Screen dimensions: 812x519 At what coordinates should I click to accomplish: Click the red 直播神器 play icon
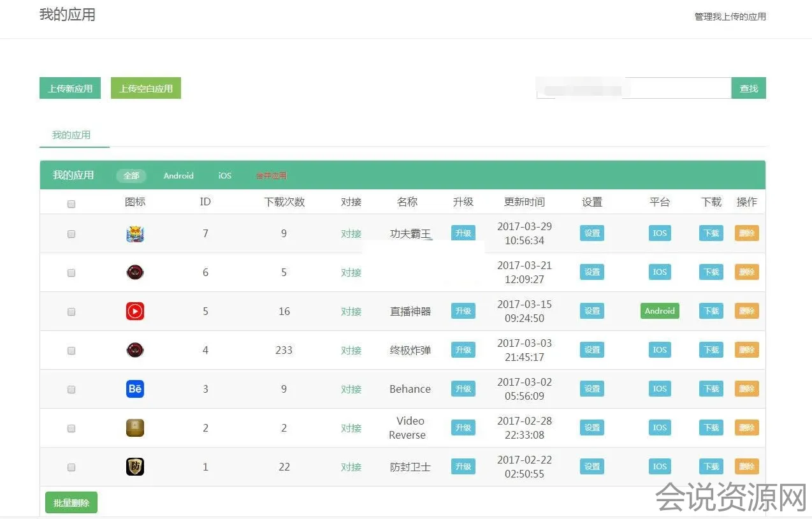click(135, 311)
